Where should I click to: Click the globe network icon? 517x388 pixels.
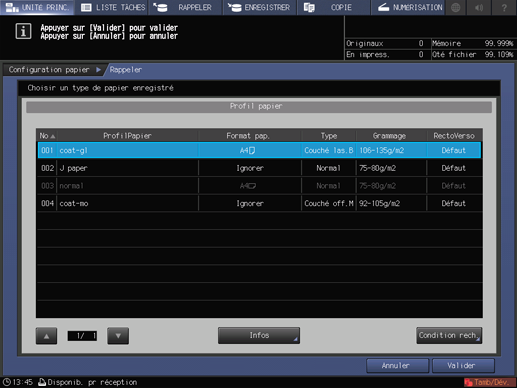456,7
